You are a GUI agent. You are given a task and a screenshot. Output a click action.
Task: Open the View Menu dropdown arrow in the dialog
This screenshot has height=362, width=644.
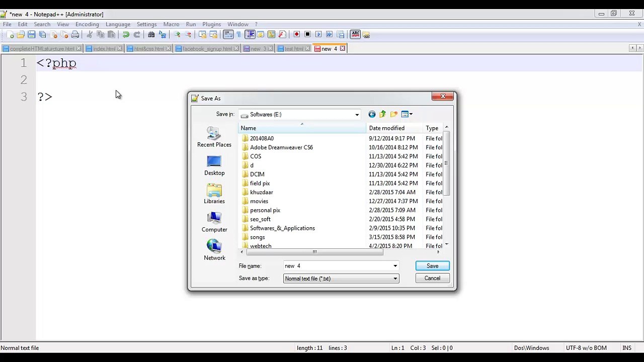tap(411, 115)
